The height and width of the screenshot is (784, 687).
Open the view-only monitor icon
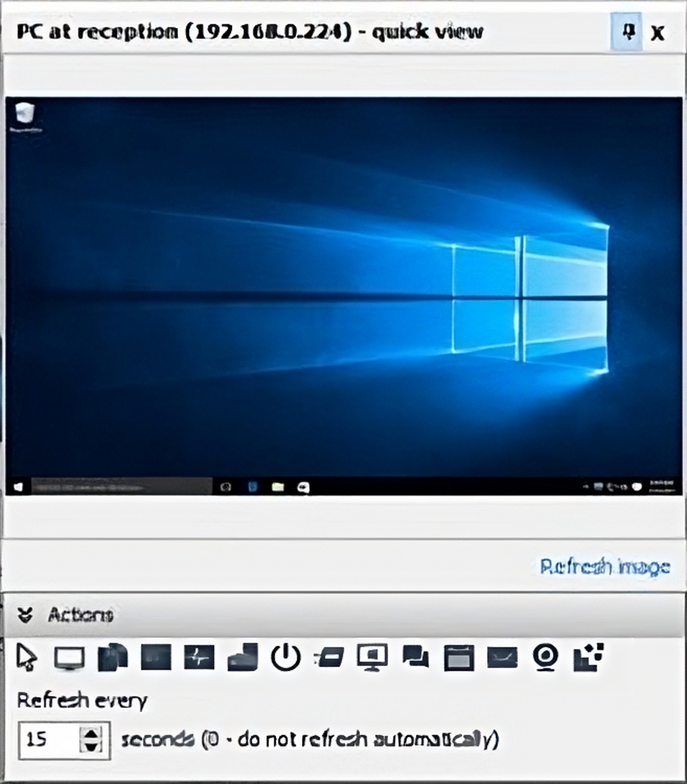pos(69,658)
